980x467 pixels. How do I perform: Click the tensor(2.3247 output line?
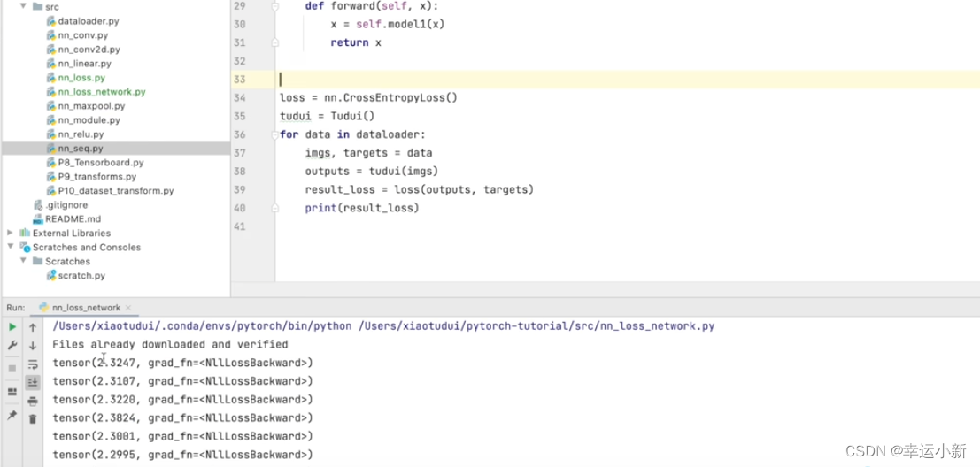[x=182, y=363]
